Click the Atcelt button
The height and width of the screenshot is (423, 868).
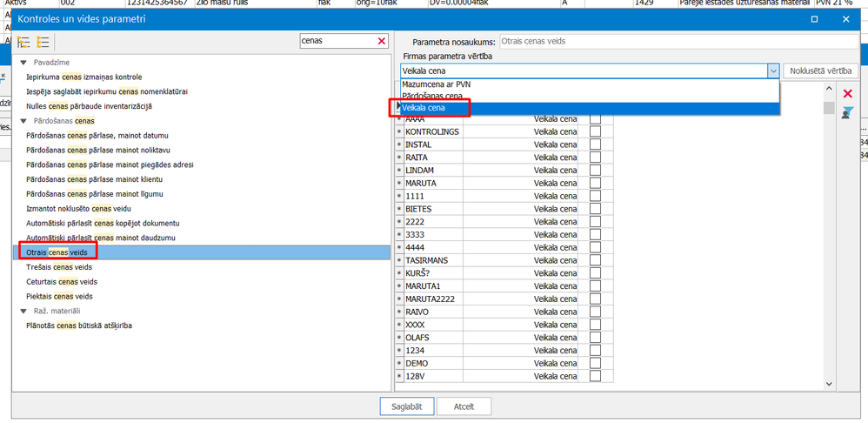pos(464,406)
